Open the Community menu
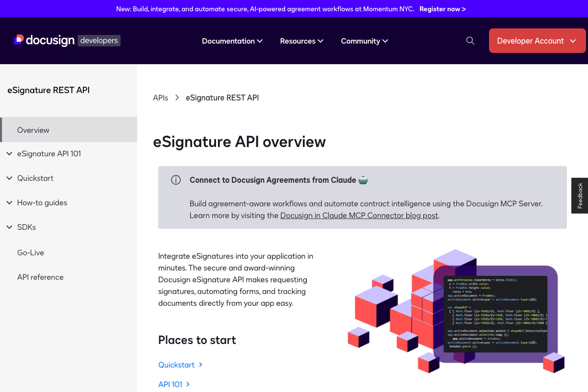This screenshot has height=392, width=588. 365,41
